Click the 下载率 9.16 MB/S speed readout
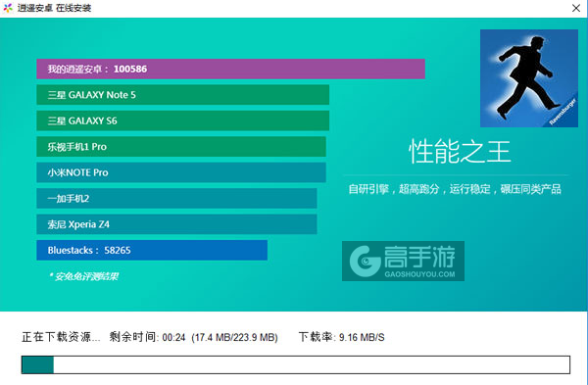588x385 pixels. click(x=341, y=337)
